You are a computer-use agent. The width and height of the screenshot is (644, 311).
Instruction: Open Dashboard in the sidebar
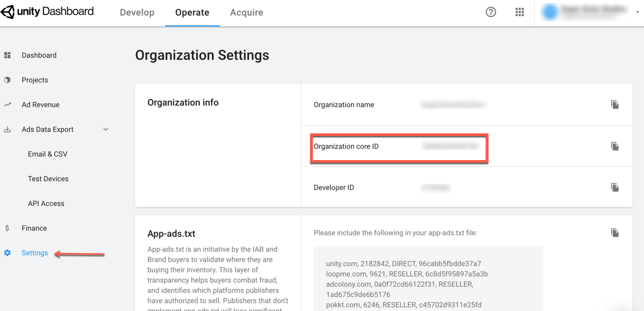pos(39,56)
